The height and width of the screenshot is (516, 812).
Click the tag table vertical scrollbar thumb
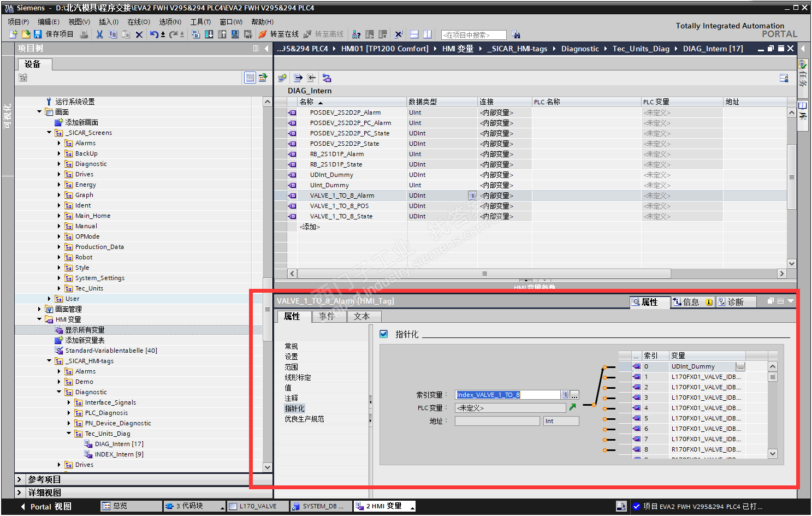792,177
